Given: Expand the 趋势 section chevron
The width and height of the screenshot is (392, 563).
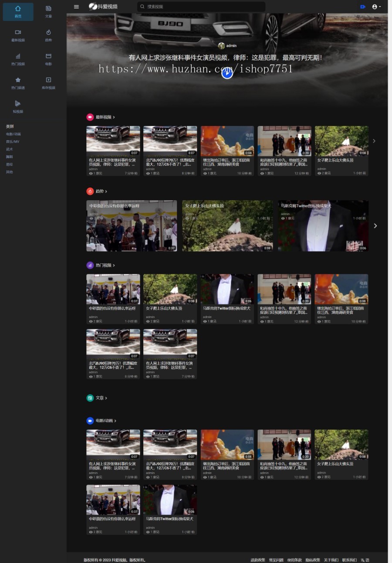Looking at the screenshot, I should click(x=106, y=191).
